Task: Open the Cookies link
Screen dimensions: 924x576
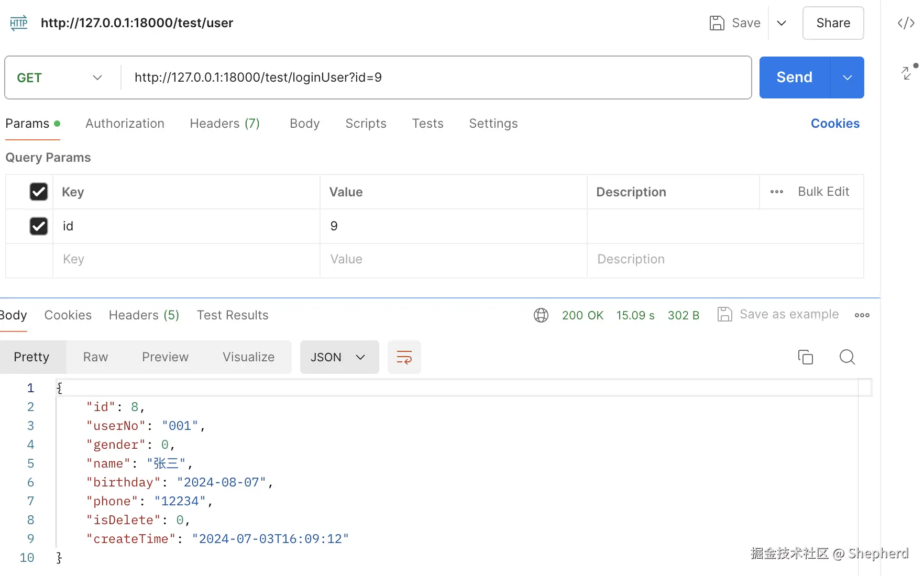Action: coord(835,124)
